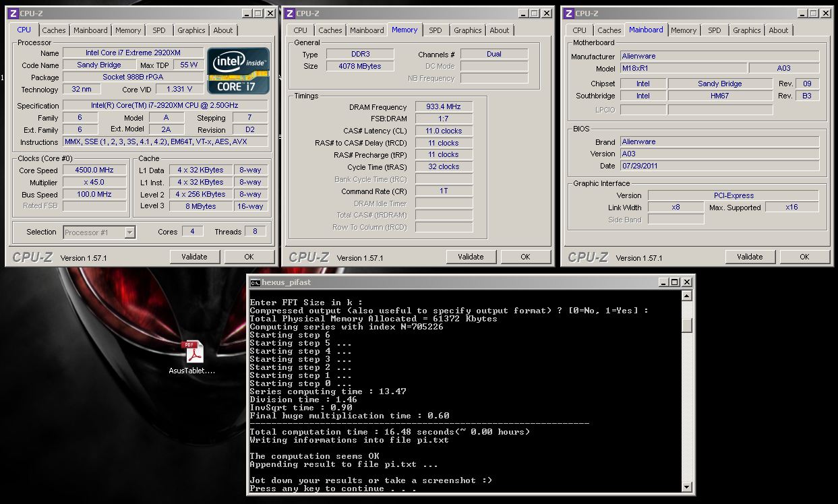Click OK in the memory timings window
838x504 pixels.
click(525, 257)
